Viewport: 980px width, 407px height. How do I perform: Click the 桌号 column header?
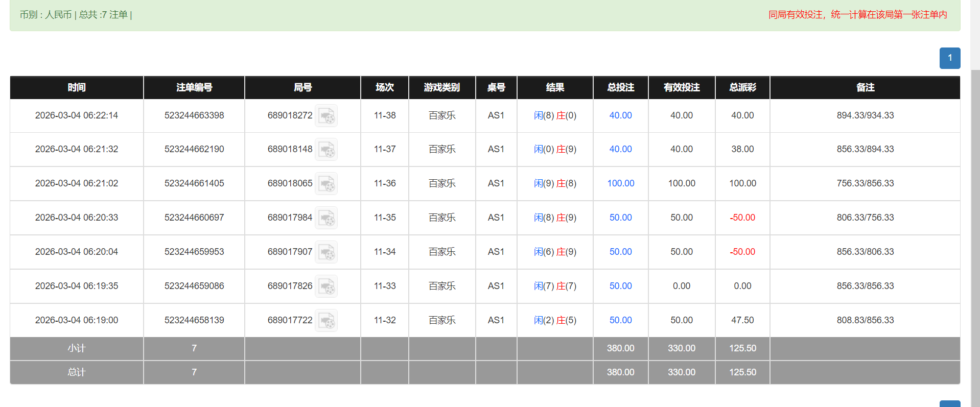tap(496, 87)
